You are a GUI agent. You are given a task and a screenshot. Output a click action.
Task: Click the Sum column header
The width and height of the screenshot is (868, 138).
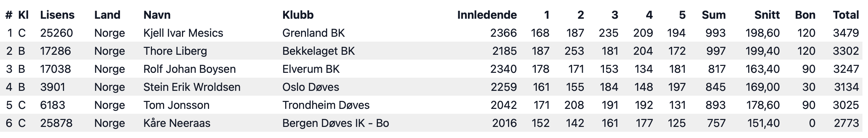(714, 15)
